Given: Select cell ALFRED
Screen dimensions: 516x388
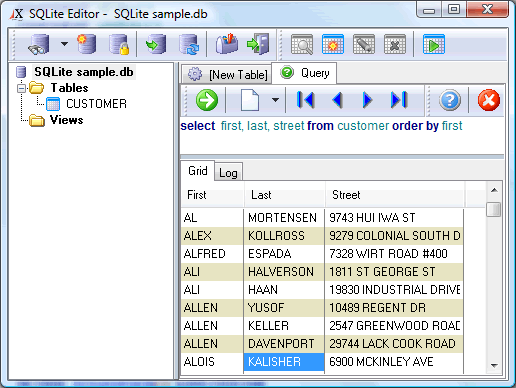Looking at the screenshot, I should pyautogui.click(x=212, y=254).
